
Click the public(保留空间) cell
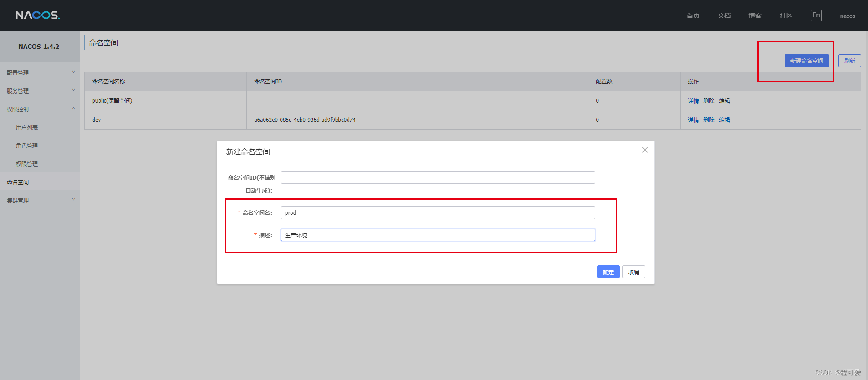pyautogui.click(x=166, y=101)
